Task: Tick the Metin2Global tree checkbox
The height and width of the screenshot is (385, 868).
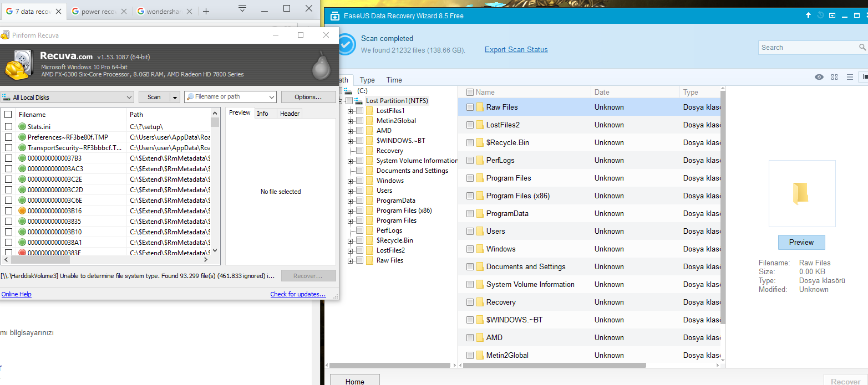Action: (x=359, y=121)
